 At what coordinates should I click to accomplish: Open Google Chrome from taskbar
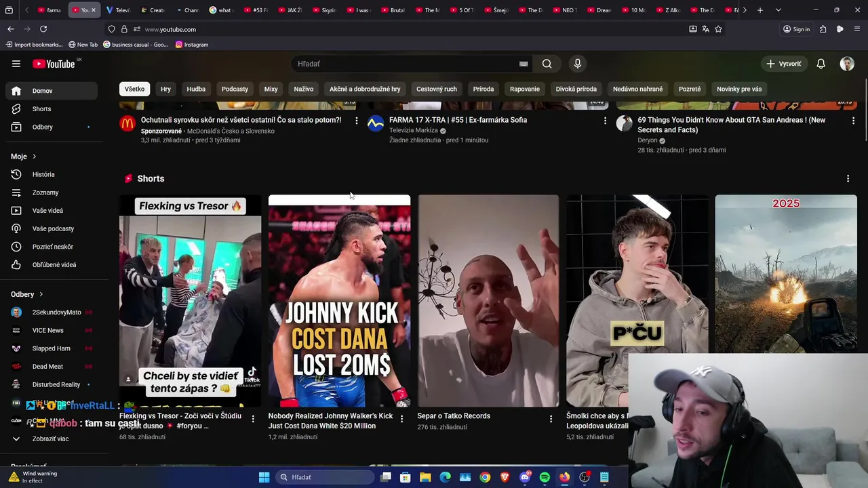pos(485,477)
